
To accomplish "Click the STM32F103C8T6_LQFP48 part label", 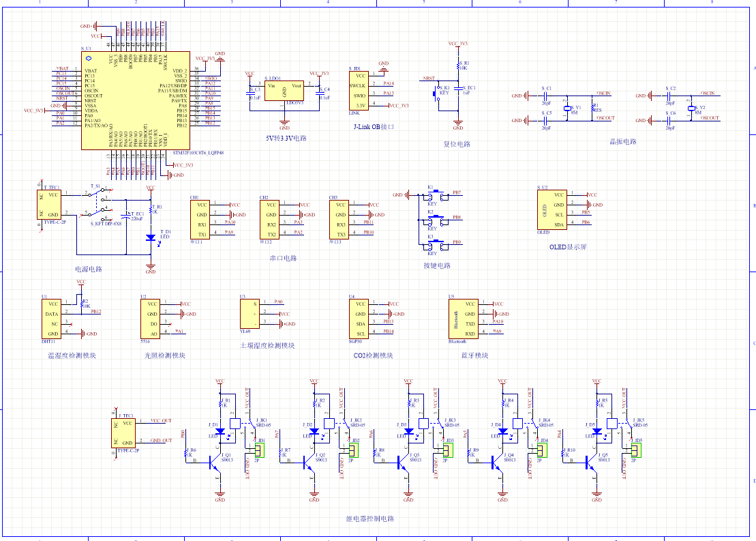I will pos(198,153).
